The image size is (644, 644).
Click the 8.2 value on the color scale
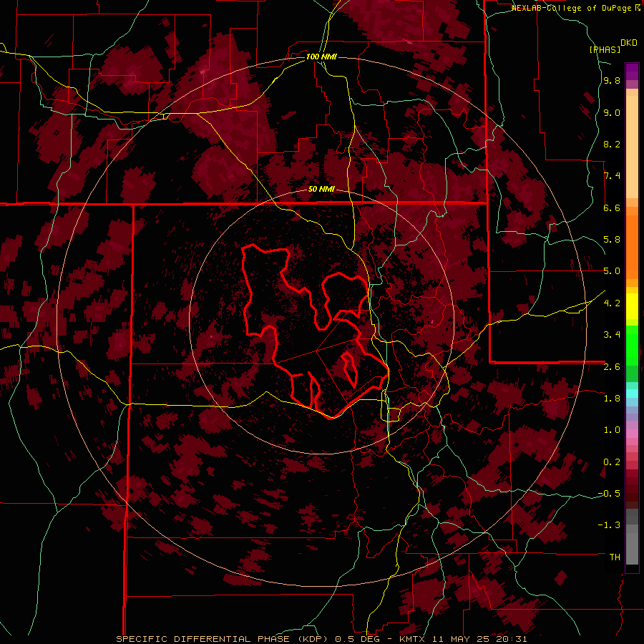[x=612, y=144]
